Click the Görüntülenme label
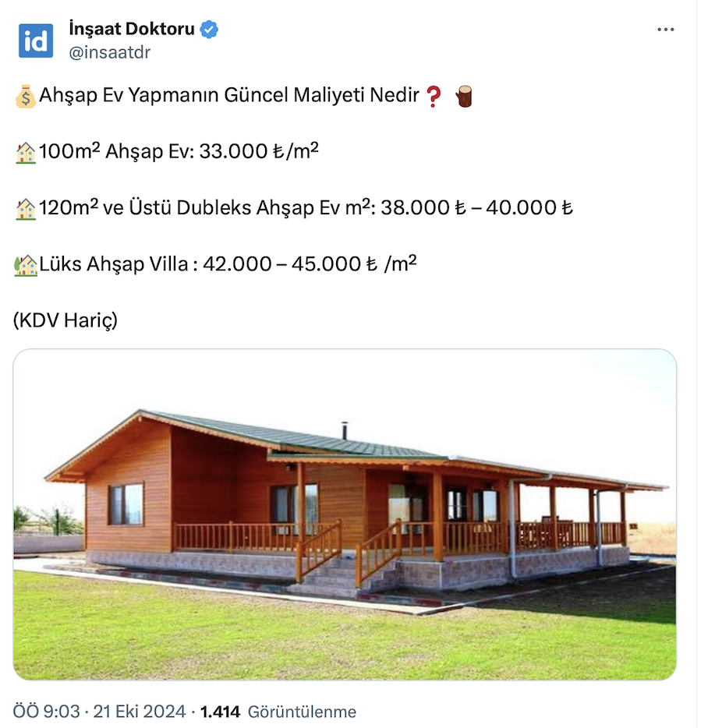708x728 pixels. tap(302, 712)
